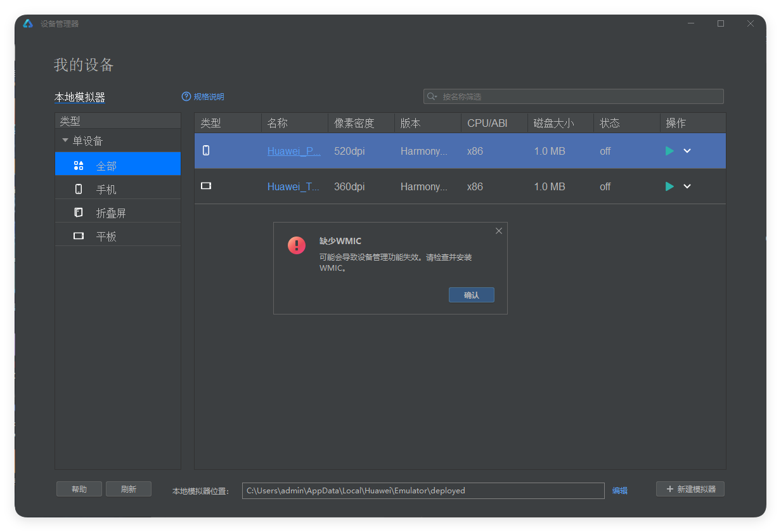Sort by 磁盘大小 column header

coord(561,123)
